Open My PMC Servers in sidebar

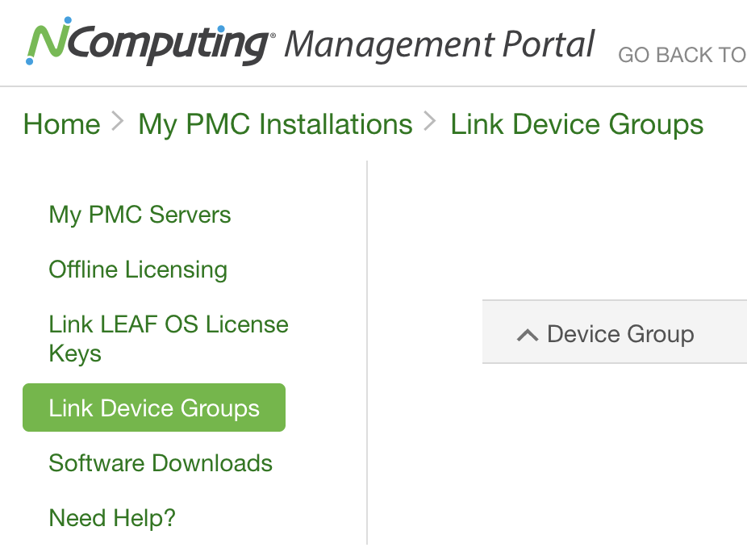coord(140,215)
